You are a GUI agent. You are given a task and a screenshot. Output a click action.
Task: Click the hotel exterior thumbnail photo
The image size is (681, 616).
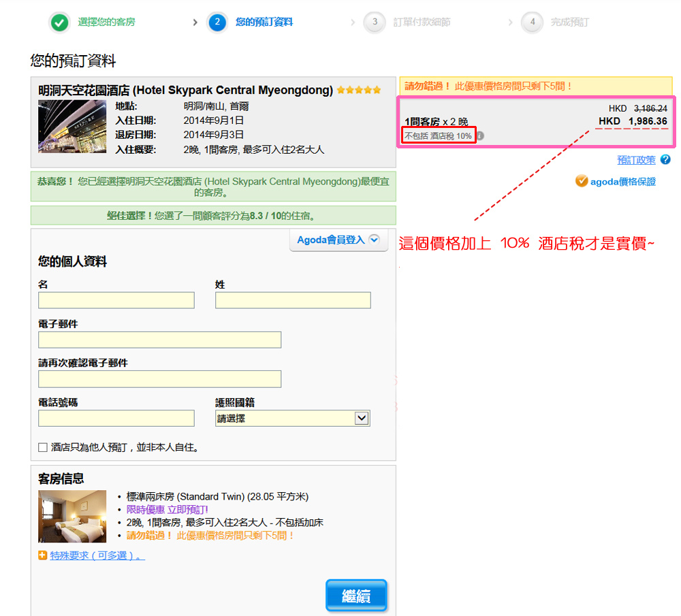[72, 127]
